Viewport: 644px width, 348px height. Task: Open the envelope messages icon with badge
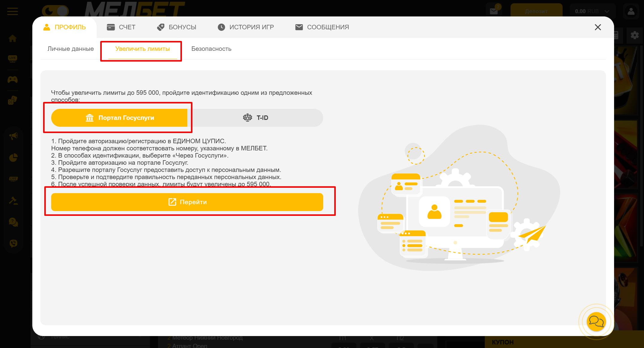tap(494, 11)
